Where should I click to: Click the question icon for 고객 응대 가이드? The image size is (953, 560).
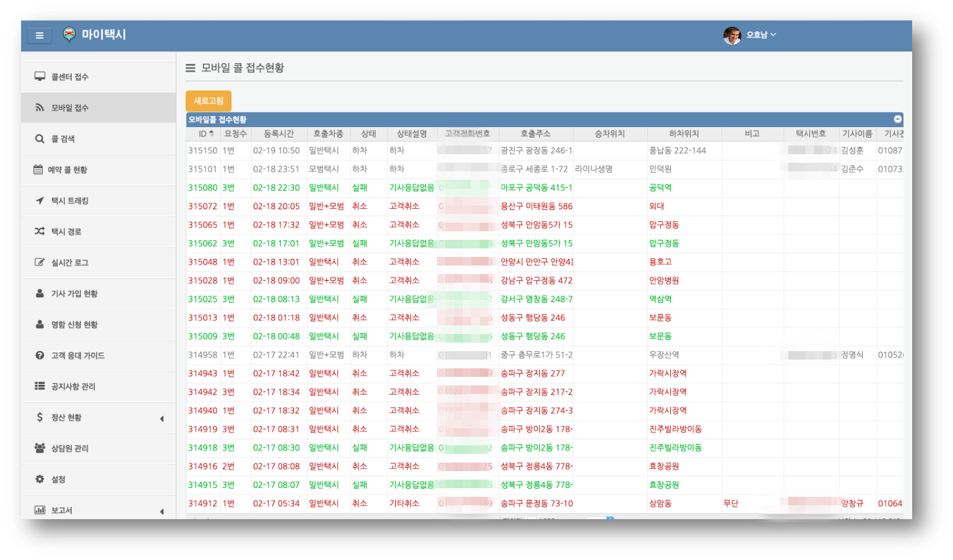40,355
